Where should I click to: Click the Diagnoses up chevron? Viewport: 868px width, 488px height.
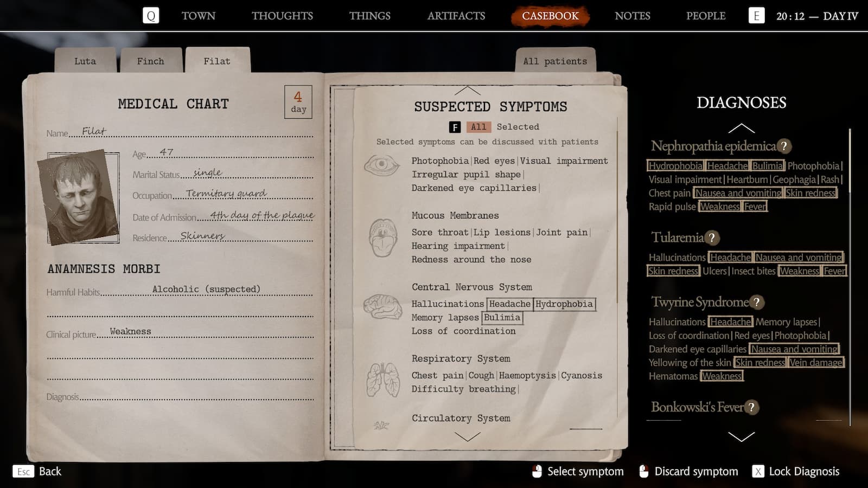[741, 129]
